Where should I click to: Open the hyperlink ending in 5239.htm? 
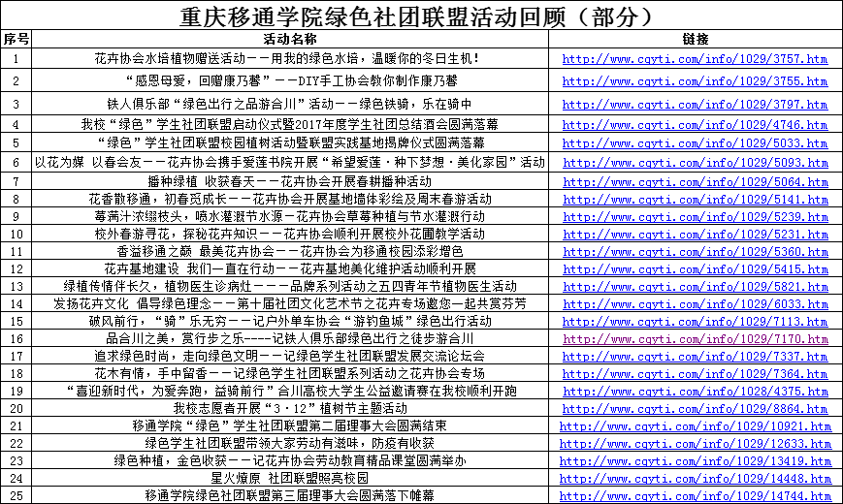coord(696,216)
